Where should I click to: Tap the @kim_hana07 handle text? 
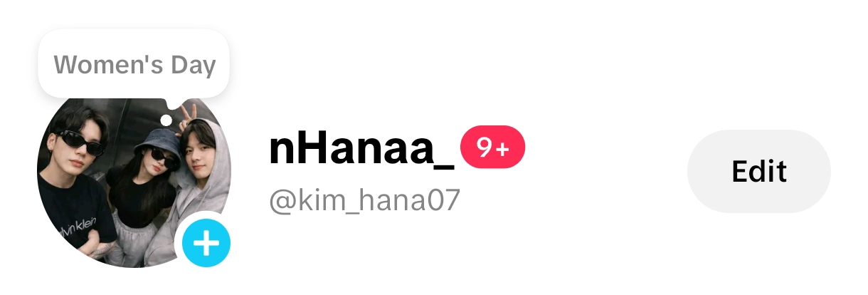pyautogui.click(x=365, y=202)
